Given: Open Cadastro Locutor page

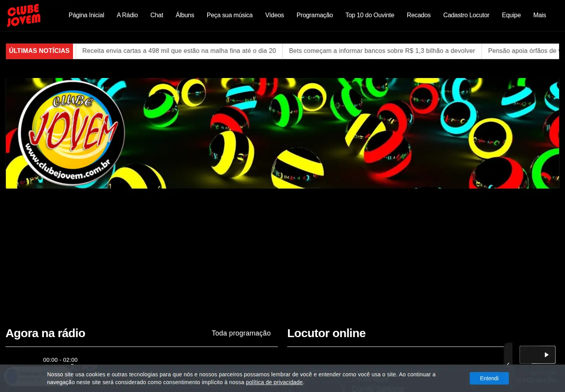Looking at the screenshot, I should click(466, 15).
